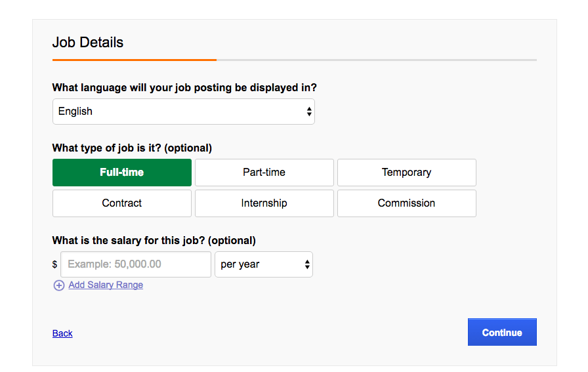Focus the salary amount input field
The image size is (588, 372).
[136, 264]
